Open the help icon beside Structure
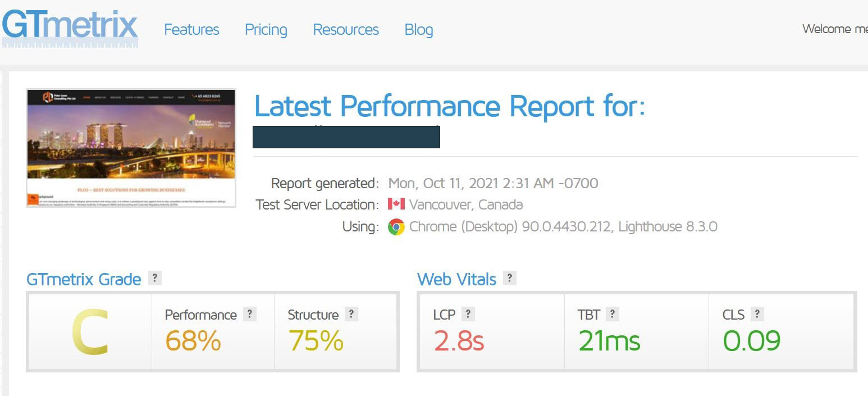Viewport: 868px width, 396px height. (x=351, y=314)
